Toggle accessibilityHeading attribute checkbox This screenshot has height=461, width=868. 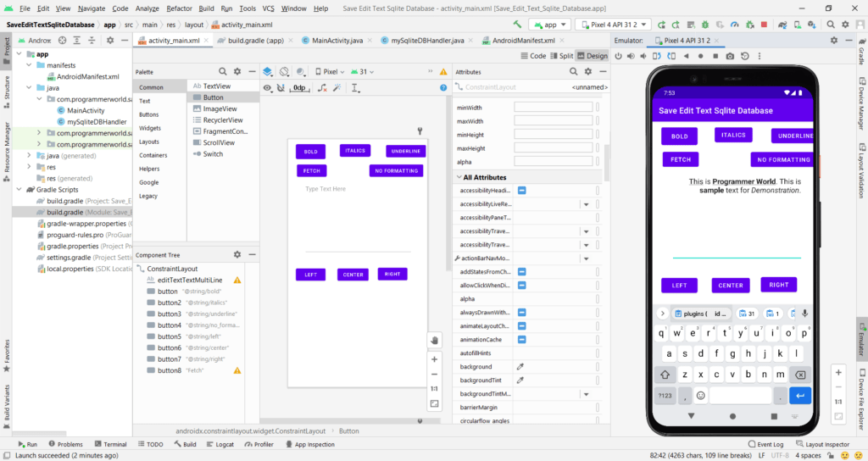pos(521,191)
